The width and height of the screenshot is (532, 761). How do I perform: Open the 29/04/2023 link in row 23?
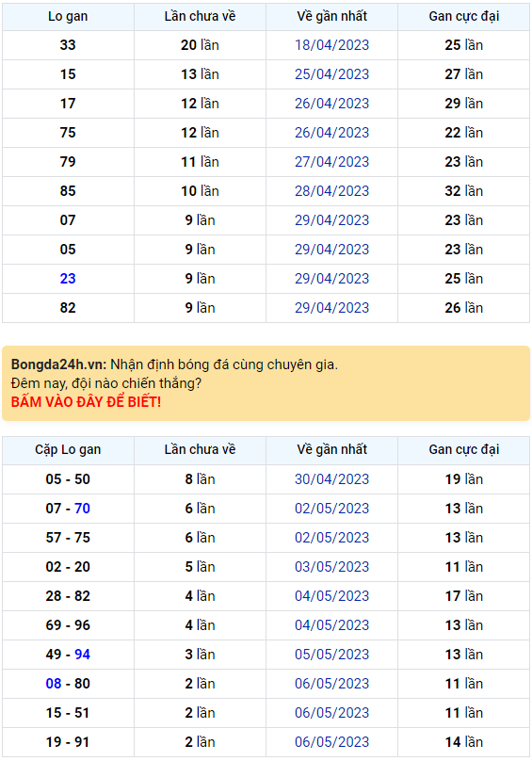pos(331,279)
